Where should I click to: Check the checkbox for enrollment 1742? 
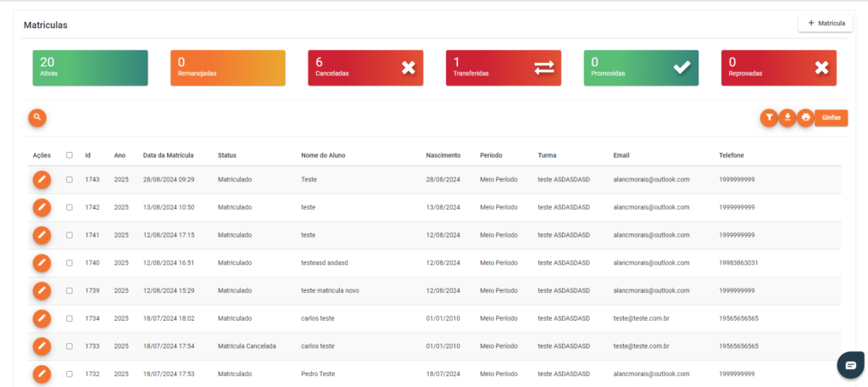(x=70, y=208)
